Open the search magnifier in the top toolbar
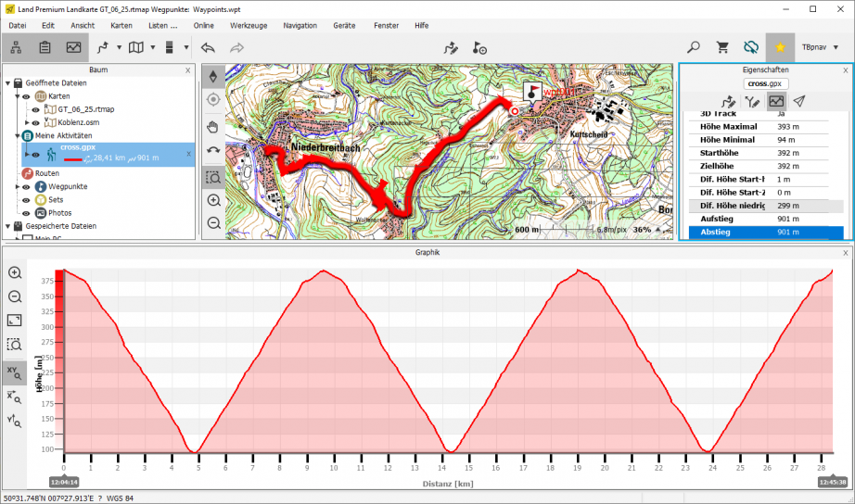 [x=694, y=47]
